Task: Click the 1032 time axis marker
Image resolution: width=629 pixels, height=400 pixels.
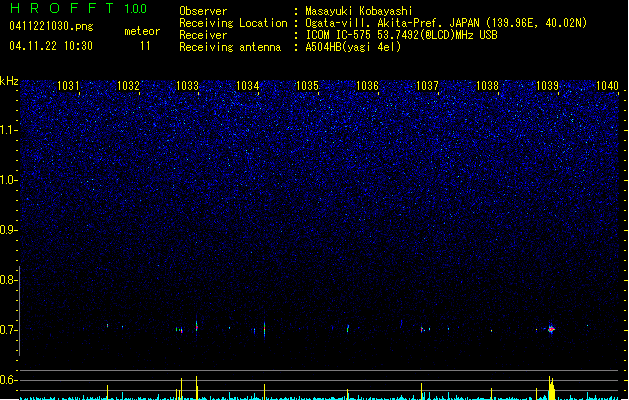Action: click(x=128, y=85)
